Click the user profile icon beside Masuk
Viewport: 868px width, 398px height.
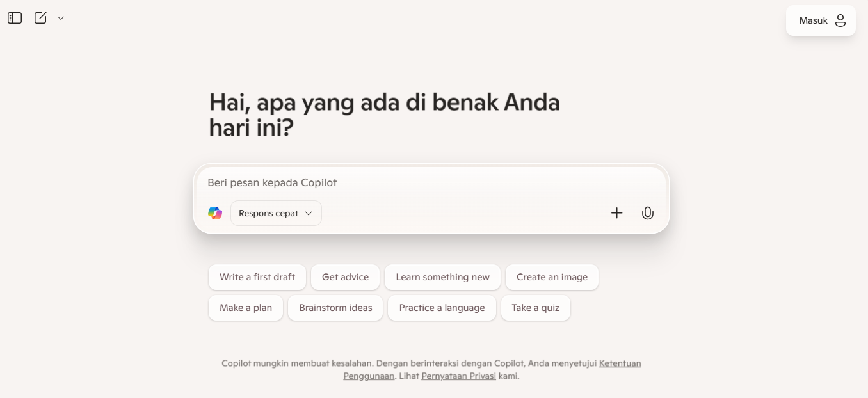coord(840,20)
